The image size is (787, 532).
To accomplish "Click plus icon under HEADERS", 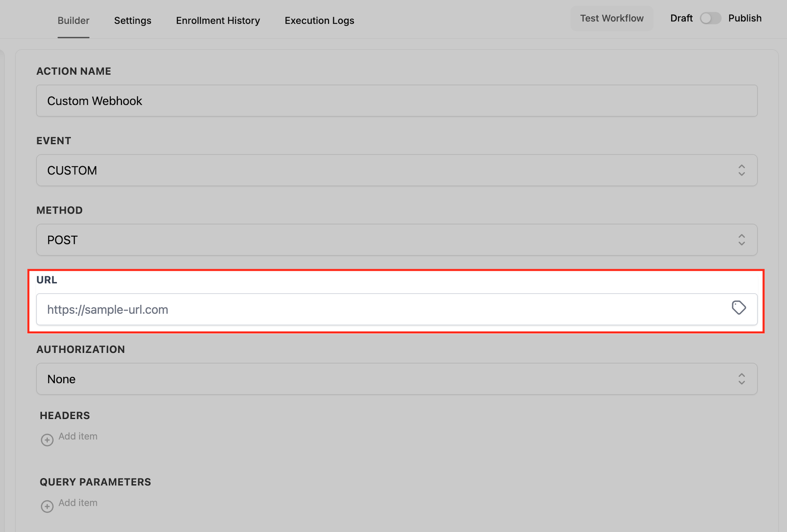I will coord(47,440).
